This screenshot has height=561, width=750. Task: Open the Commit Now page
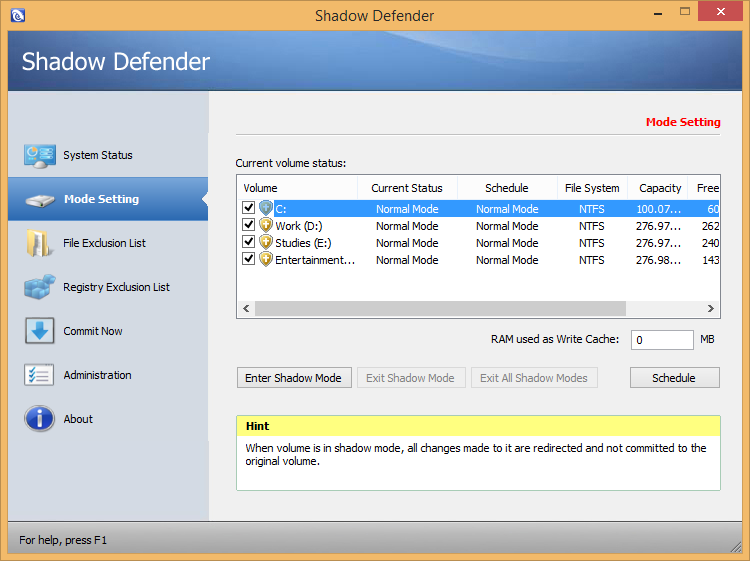pyautogui.click(x=108, y=331)
